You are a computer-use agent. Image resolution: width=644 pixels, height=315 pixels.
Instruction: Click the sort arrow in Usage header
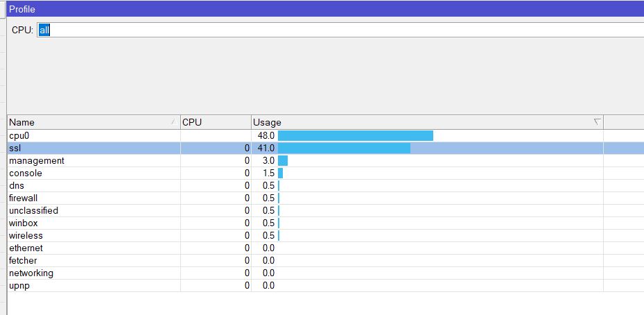click(x=597, y=121)
